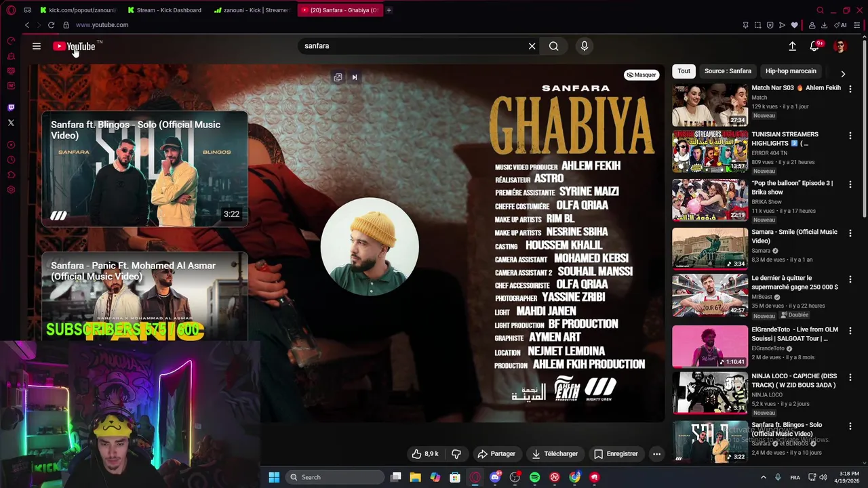Go back in browser history
Image resolution: width=868 pixels, height=488 pixels.
pyautogui.click(x=26, y=25)
